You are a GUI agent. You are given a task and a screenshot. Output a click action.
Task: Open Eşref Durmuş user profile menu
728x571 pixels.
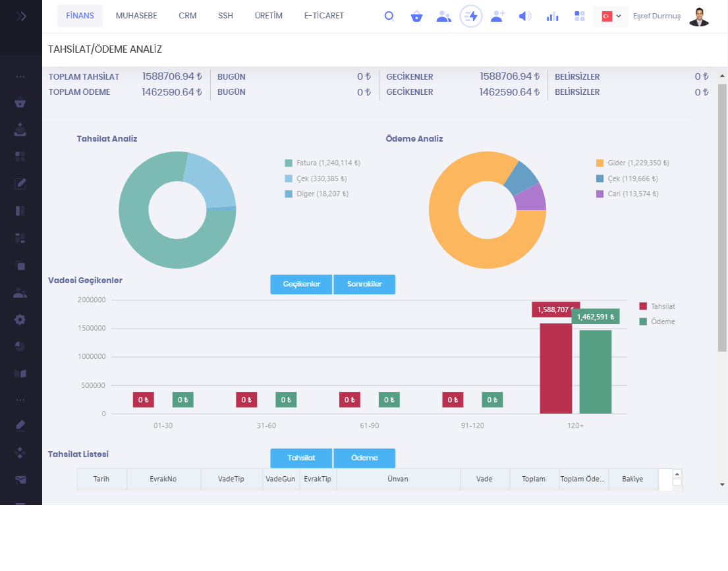671,16
